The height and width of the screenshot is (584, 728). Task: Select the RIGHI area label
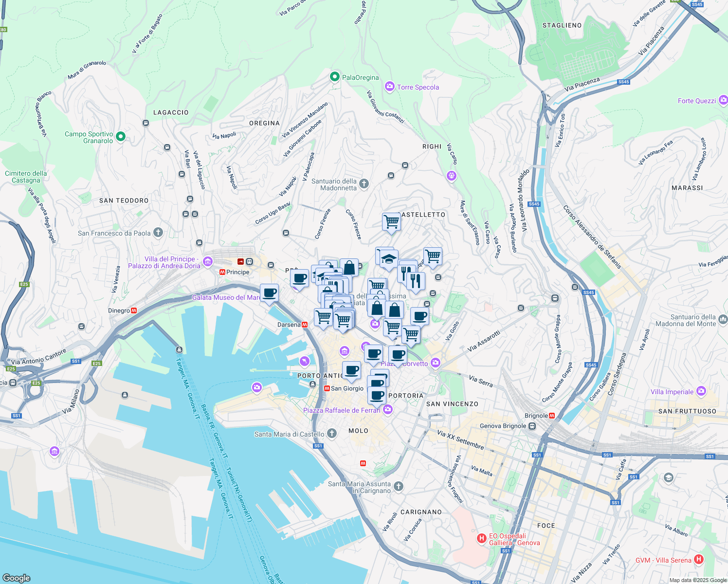tap(432, 146)
